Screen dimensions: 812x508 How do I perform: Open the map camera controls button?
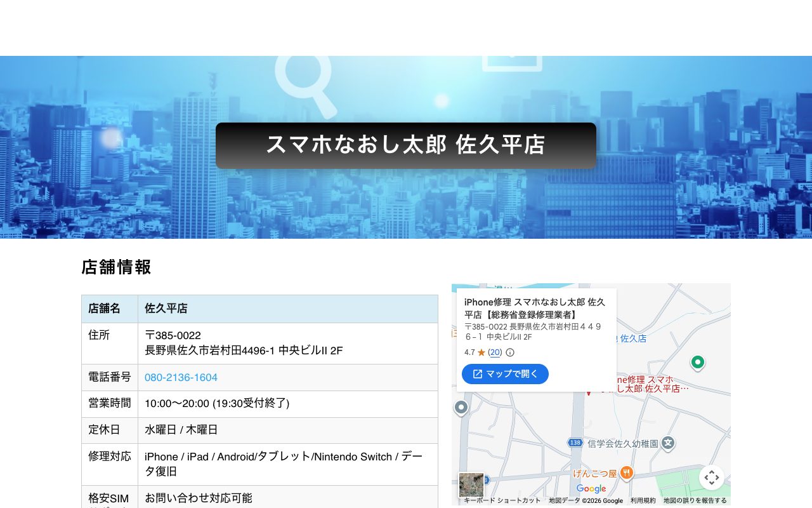[712, 478]
